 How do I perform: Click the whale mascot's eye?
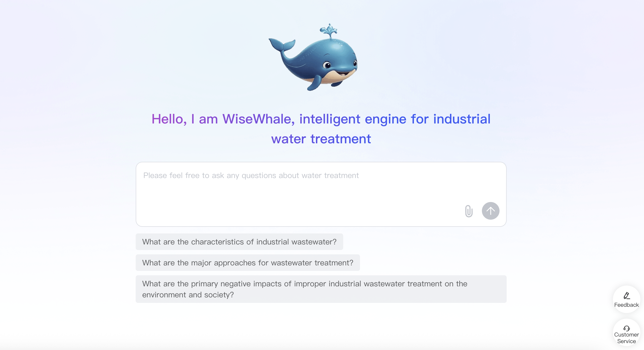327,65
